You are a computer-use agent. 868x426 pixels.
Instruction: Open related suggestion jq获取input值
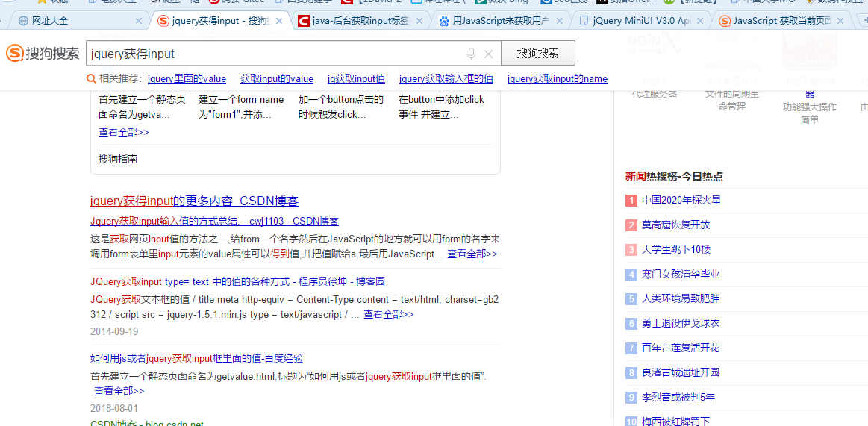click(x=357, y=78)
